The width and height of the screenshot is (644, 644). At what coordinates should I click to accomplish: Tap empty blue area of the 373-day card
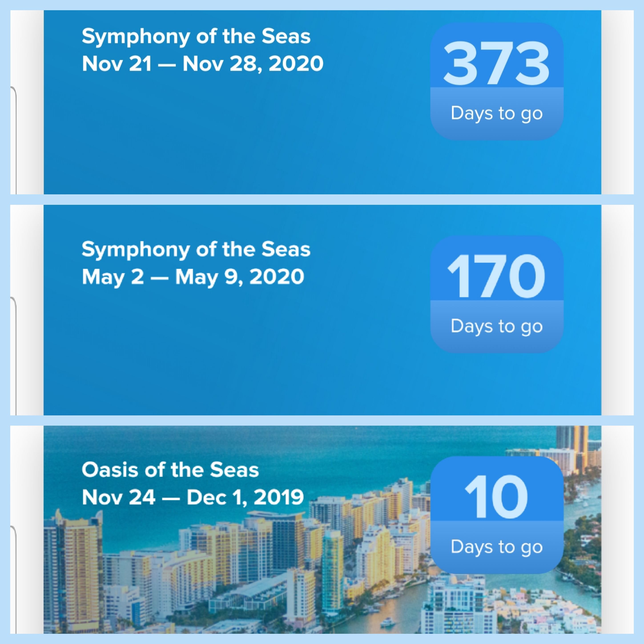(x=233, y=140)
